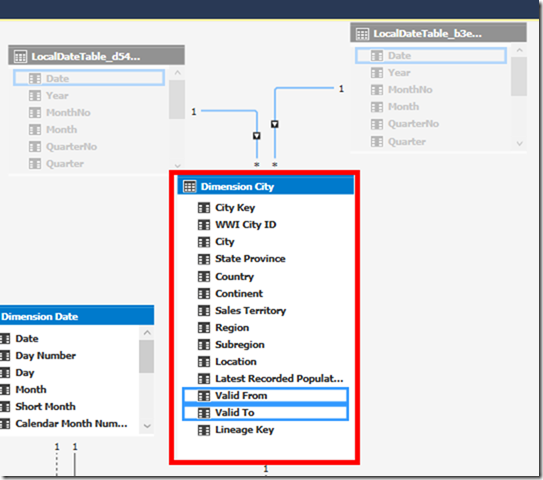Click the scroll-up arrow of LocalDateTable_d54...
The width and height of the screenshot is (543, 480).
point(177,73)
